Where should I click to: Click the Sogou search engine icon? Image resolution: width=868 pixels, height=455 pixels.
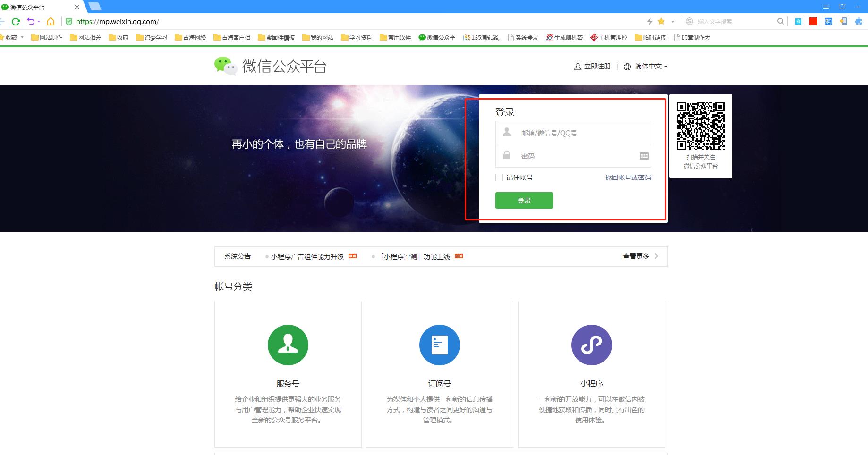tap(689, 21)
